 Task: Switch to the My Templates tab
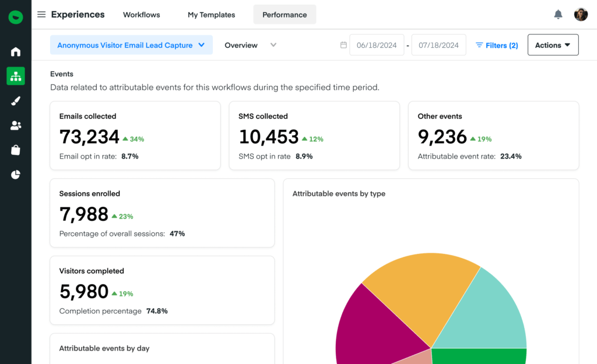tap(211, 15)
